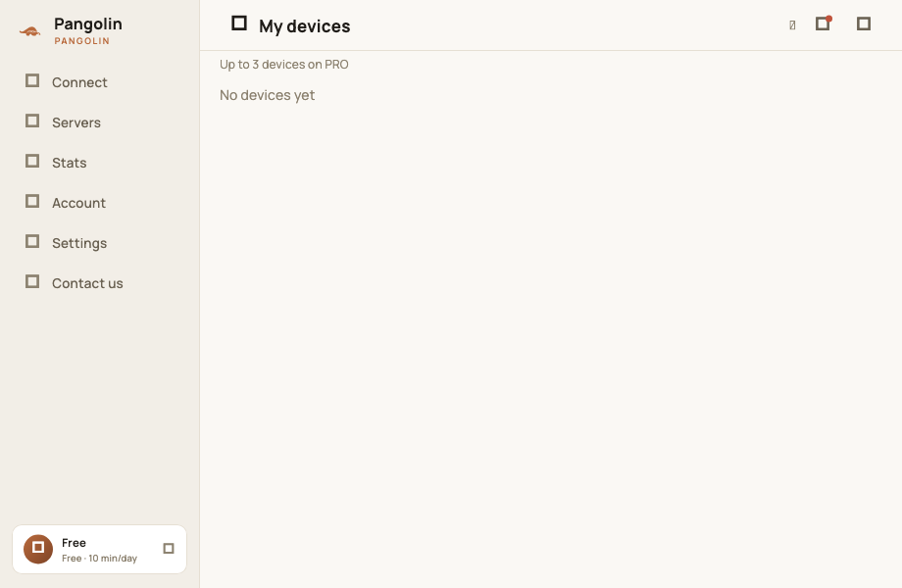Click the small icon left of notifications
Screen dimensions: 902x588
point(792,24)
